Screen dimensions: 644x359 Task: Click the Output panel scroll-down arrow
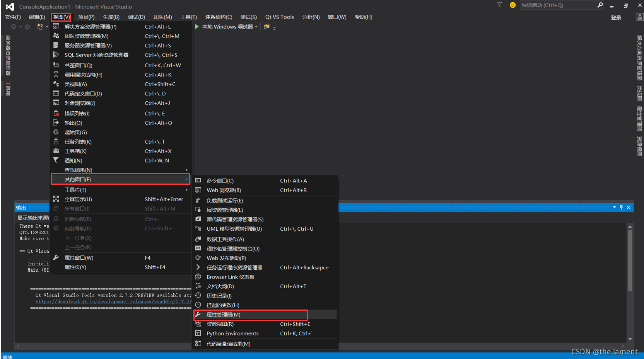pyautogui.click(x=630, y=339)
